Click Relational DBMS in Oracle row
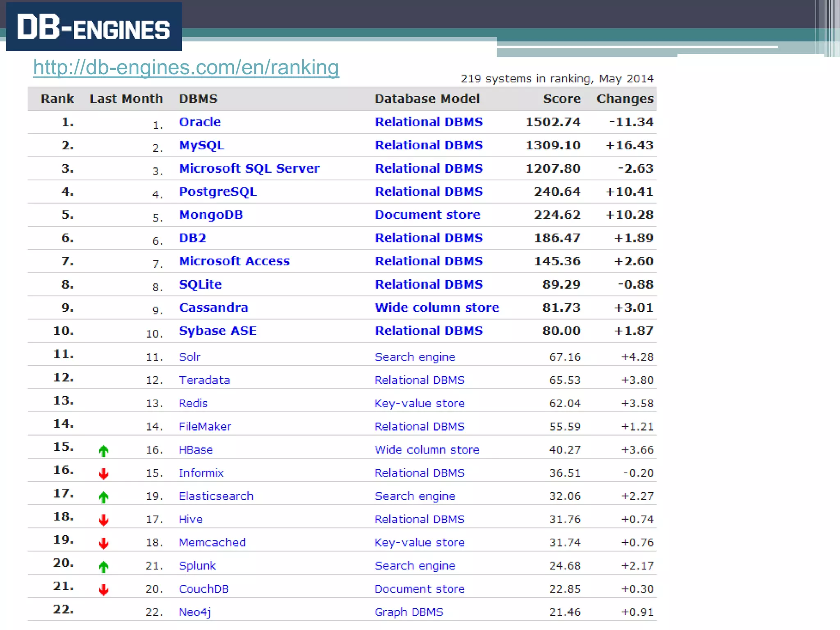Viewport: 840px width, 630px height. click(x=429, y=122)
